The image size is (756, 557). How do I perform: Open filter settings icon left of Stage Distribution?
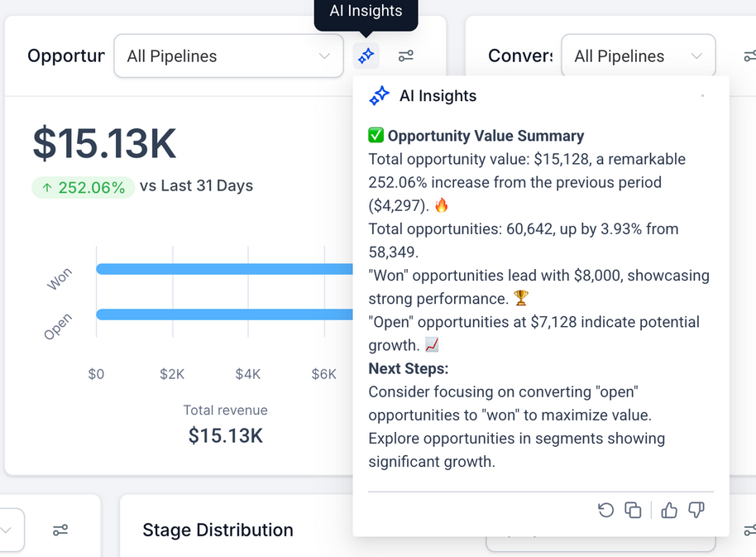coord(60,530)
